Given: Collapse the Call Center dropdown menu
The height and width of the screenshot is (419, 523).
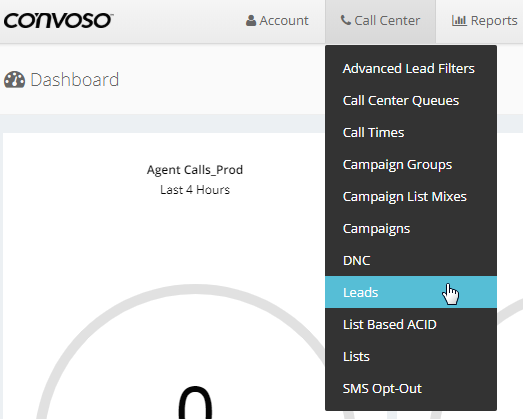Looking at the screenshot, I should 380,21.
